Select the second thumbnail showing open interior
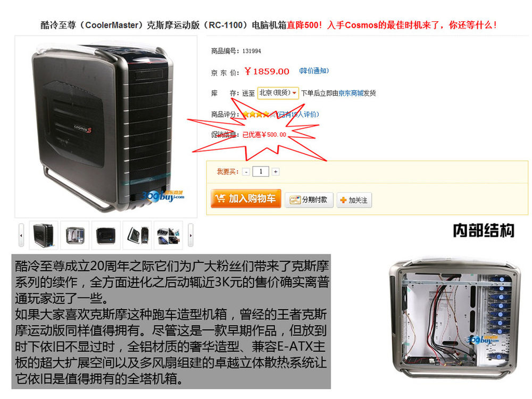This screenshot has width=532, height=399. 75,235
